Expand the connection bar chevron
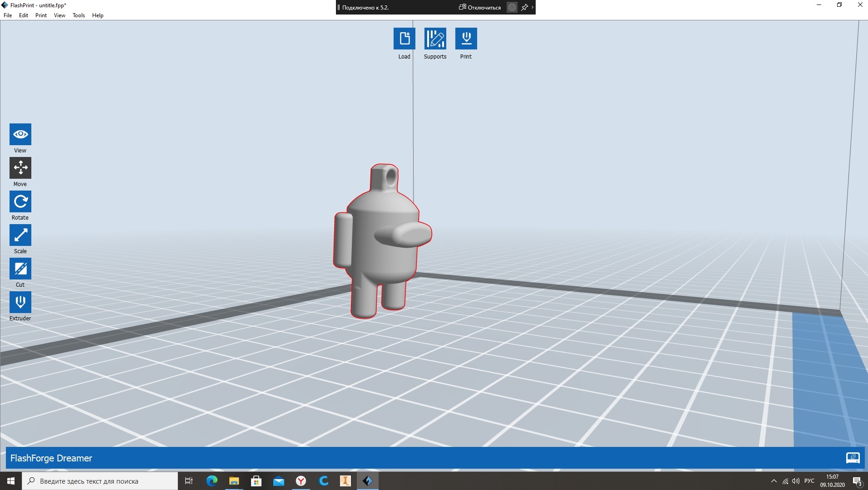Viewport: 868px width, 490px height. [533, 7]
